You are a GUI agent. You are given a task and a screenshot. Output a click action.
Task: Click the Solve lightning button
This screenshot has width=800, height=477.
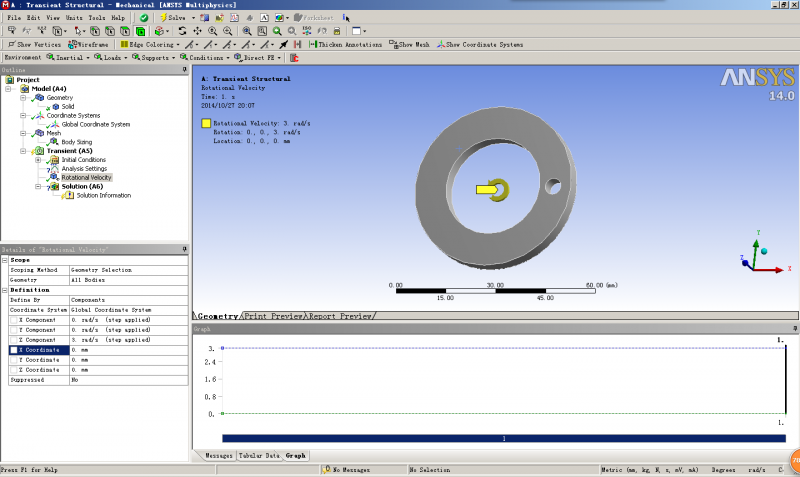174,18
